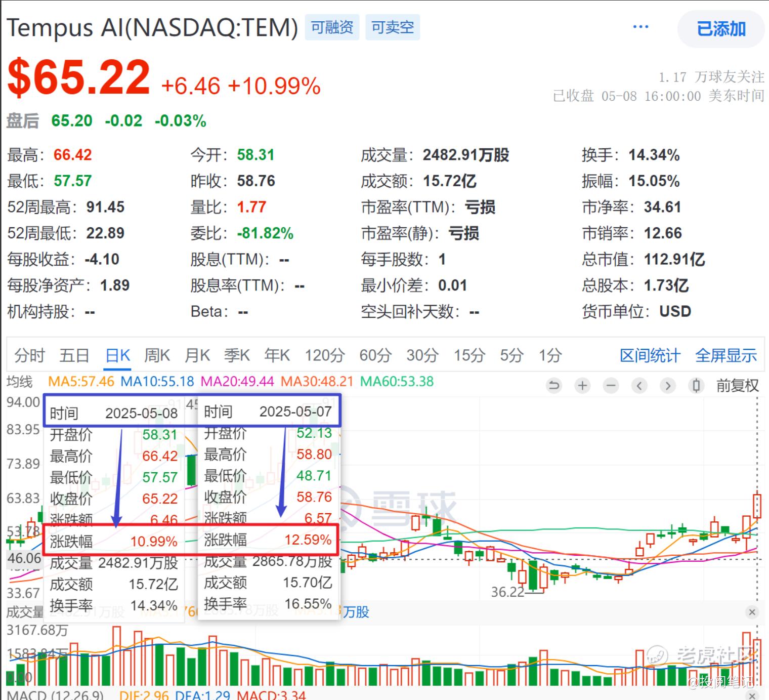Click the 市净率 value 34.61
The height and width of the screenshot is (700, 769).
tap(662, 207)
